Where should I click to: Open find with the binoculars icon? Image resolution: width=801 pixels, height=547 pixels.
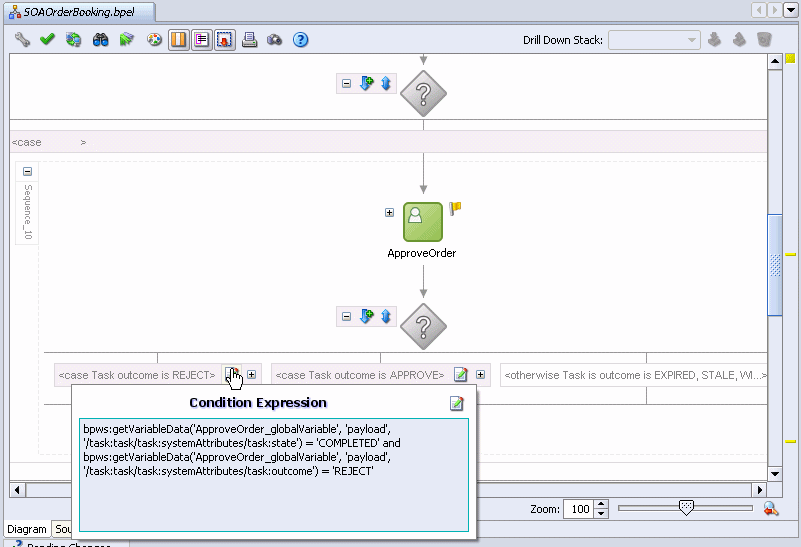100,39
